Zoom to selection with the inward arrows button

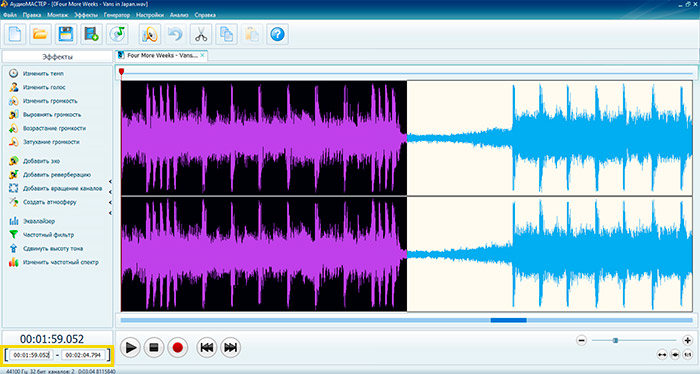(x=675, y=355)
